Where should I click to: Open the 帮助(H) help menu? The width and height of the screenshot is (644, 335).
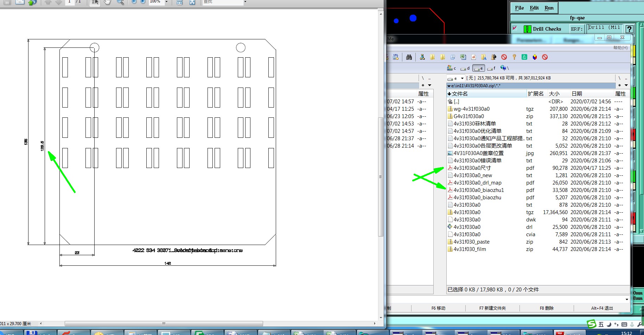point(620,48)
